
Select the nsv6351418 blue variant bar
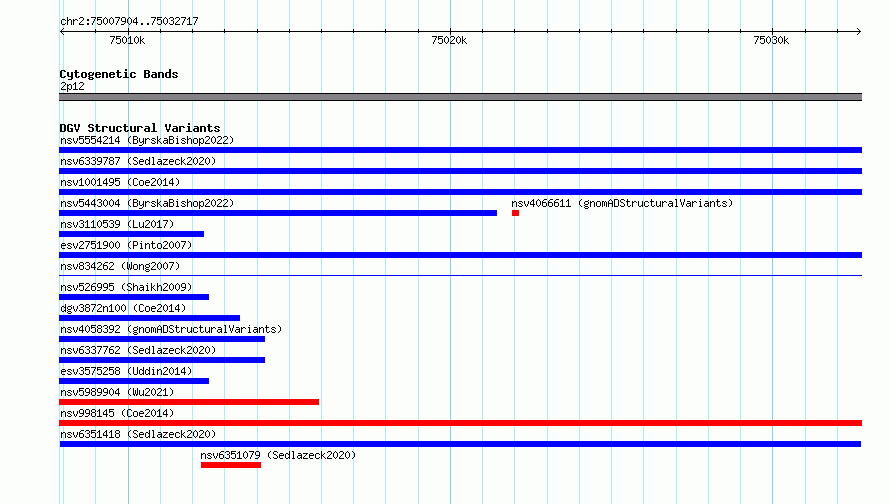[460, 444]
